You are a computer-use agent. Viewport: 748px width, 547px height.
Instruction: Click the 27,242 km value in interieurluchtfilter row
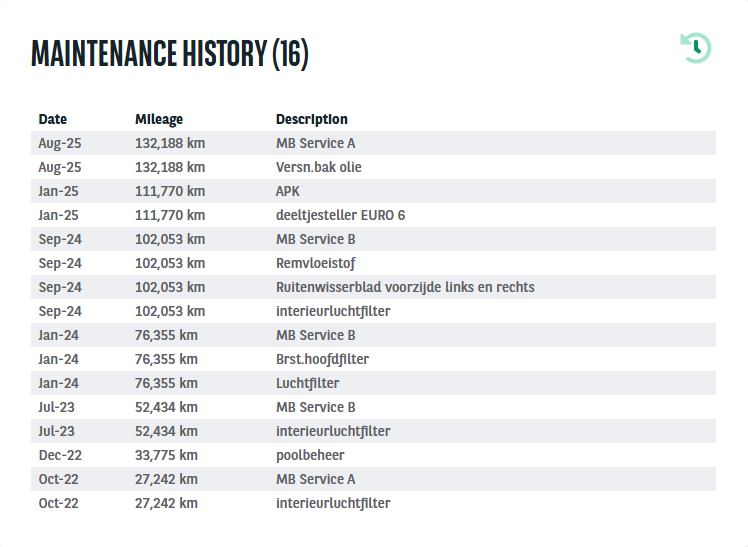click(x=166, y=503)
